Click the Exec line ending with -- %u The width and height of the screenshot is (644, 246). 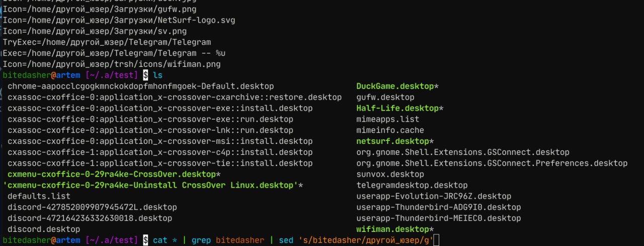pyautogui.click(x=114, y=53)
